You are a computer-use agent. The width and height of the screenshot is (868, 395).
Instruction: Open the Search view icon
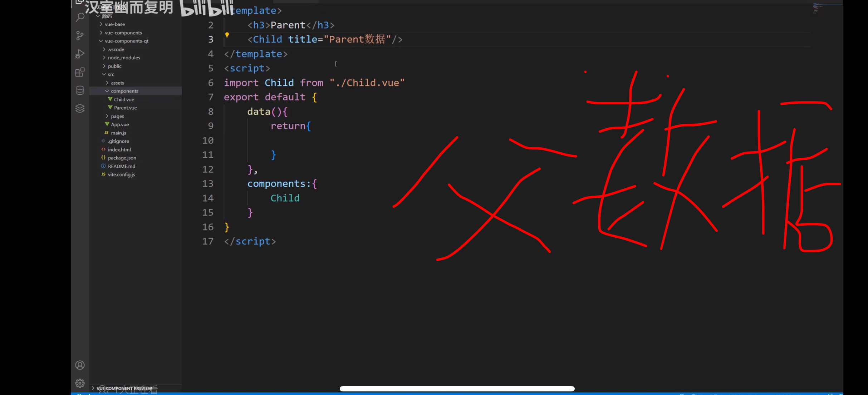coord(80,17)
